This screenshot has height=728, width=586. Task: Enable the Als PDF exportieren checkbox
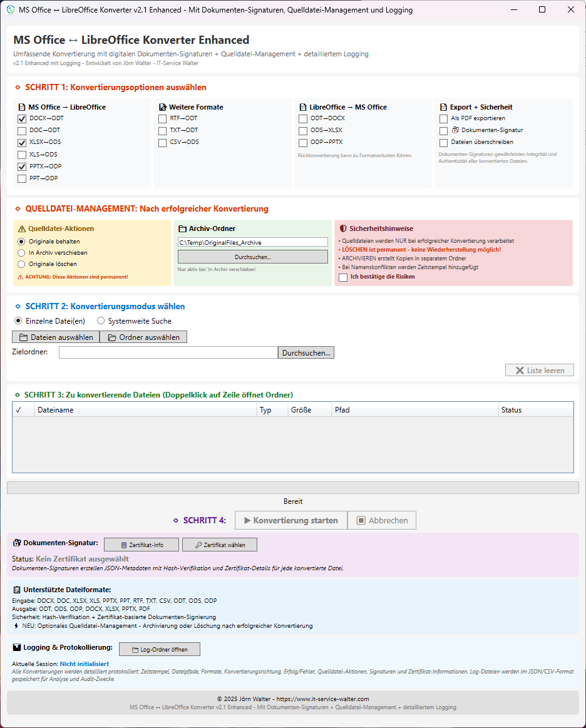pos(444,118)
